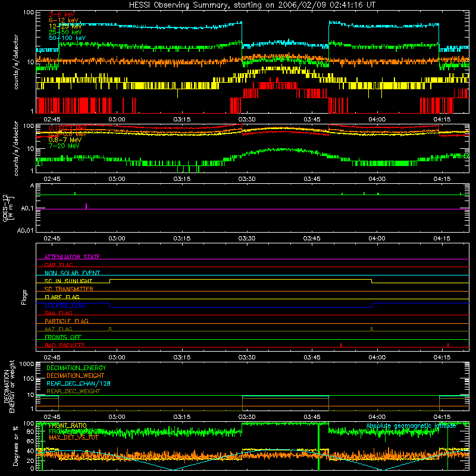
Task: Select the FLARE_FLAG label
Action: click(x=62, y=297)
